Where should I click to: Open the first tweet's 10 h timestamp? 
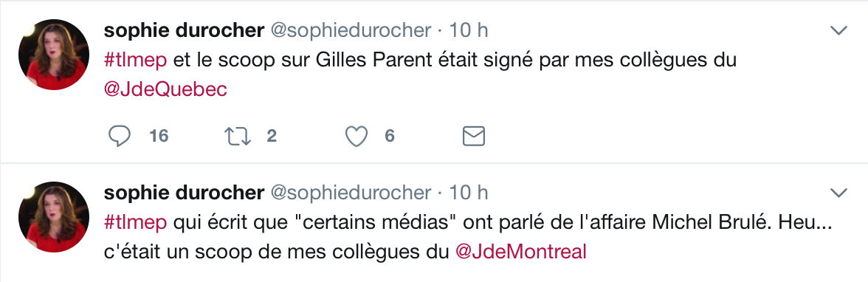[468, 30]
